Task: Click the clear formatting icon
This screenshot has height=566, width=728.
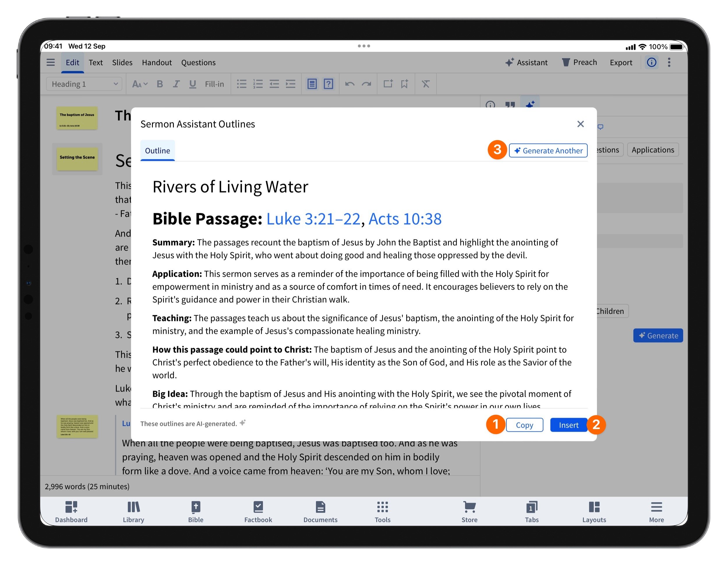Action: point(426,84)
